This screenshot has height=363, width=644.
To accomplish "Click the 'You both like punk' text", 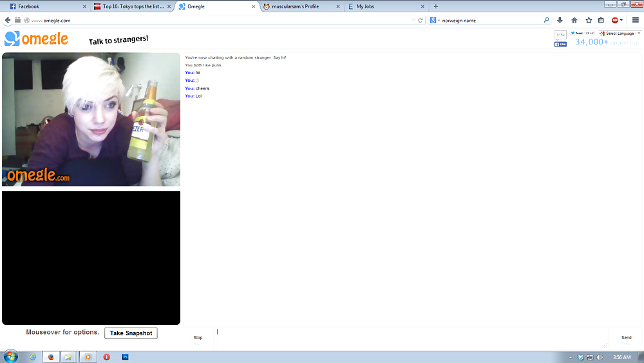I will (x=204, y=65).
